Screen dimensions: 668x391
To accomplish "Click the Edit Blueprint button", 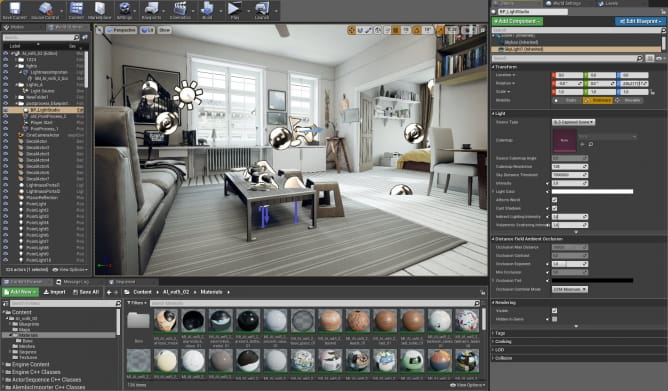I will click(640, 21).
